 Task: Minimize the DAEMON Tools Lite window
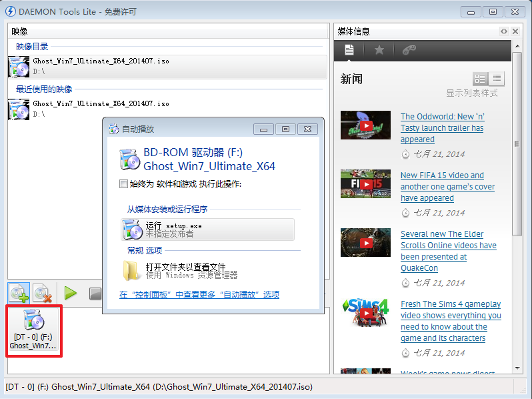coord(471,12)
